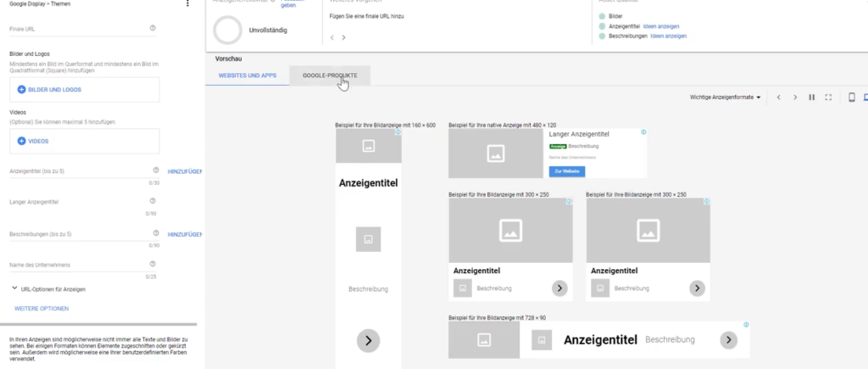Click the help icon next to Finale URL

153,28
